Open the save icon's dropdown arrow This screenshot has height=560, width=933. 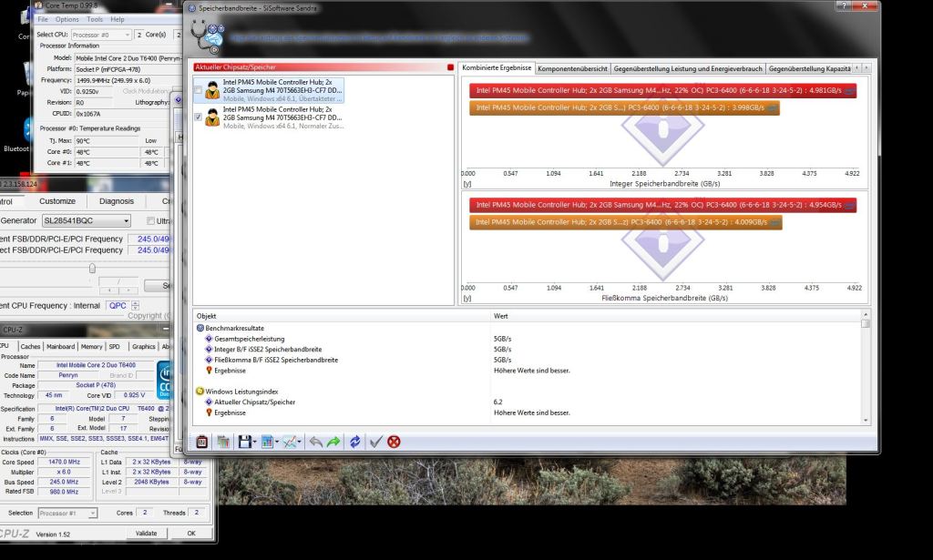tap(254, 442)
